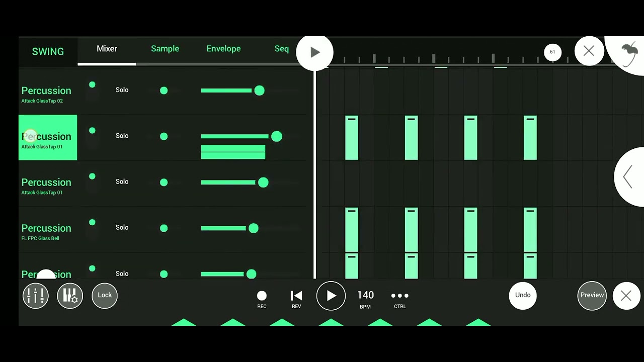This screenshot has width=644, height=362.
Task: Click the pan knob of Attack GlassTap 02
Action: pyautogui.click(x=164, y=90)
